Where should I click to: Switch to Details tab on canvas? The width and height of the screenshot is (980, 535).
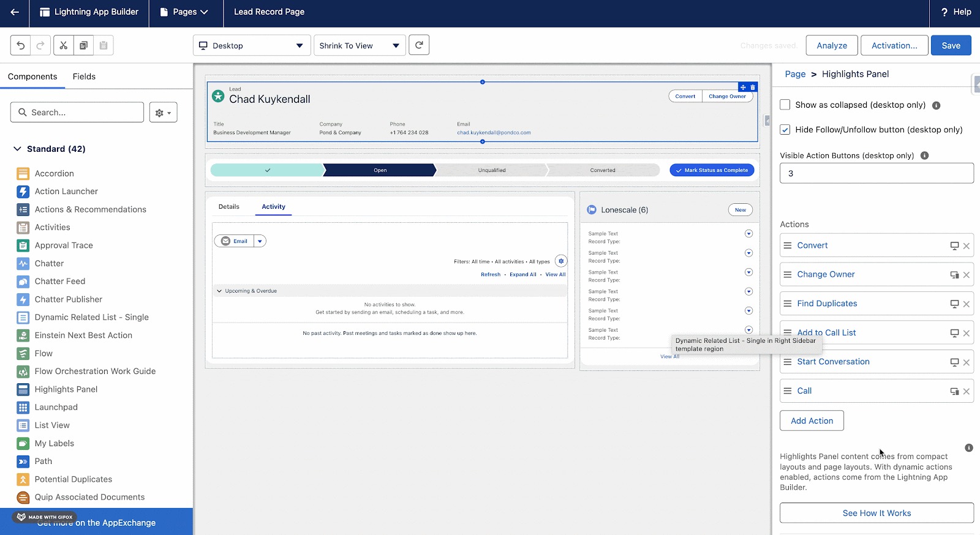(229, 207)
